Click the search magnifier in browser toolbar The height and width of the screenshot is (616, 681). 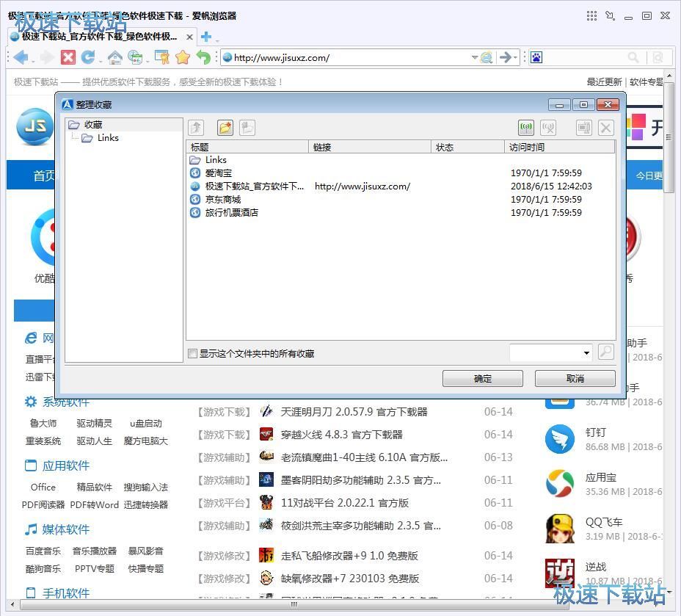coord(633,57)
